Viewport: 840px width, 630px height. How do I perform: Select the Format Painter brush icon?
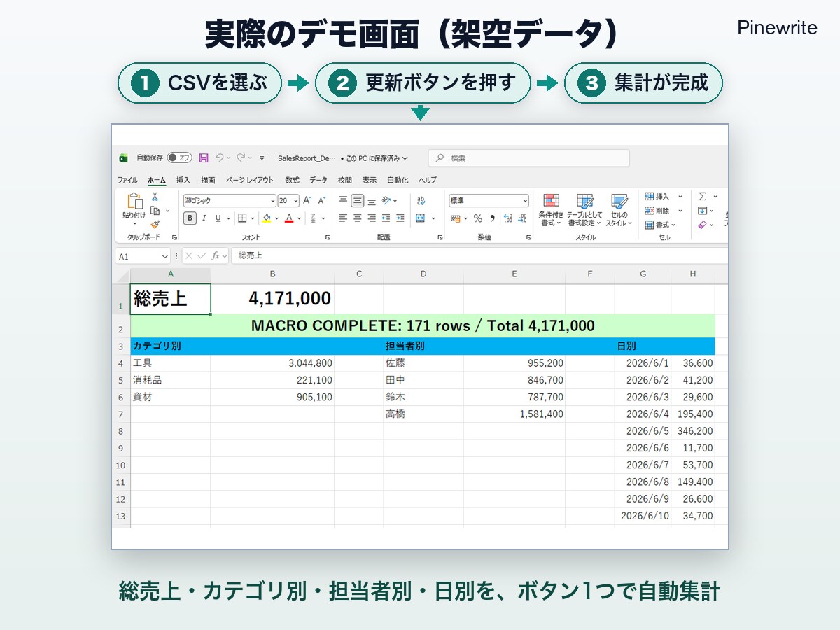(155, 224)
